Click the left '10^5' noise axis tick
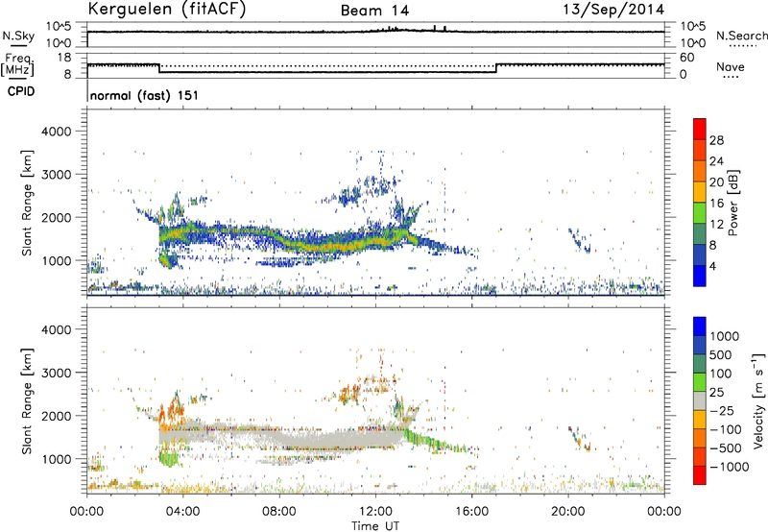The width and height of the screenshot is (768, 532). point(59,27)
